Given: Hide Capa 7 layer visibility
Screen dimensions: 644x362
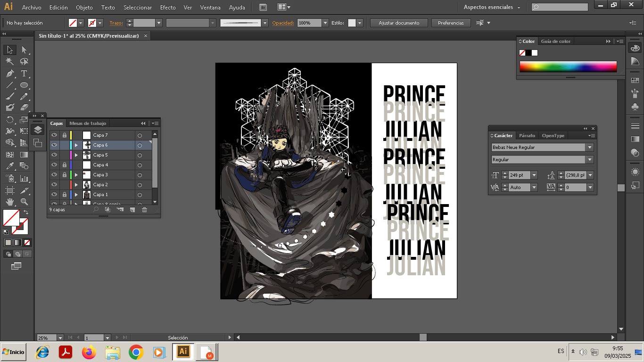Looking at the screenshot, I should 54,135.
